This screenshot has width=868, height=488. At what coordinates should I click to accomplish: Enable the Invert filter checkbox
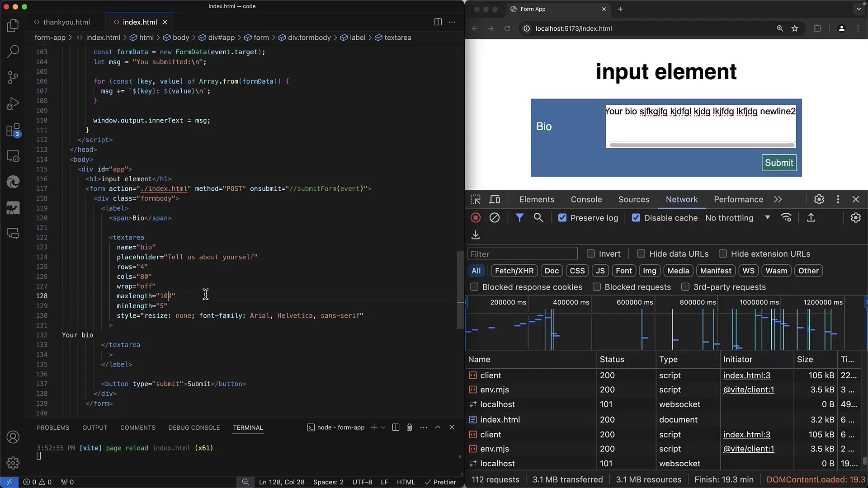click(591, 254)
